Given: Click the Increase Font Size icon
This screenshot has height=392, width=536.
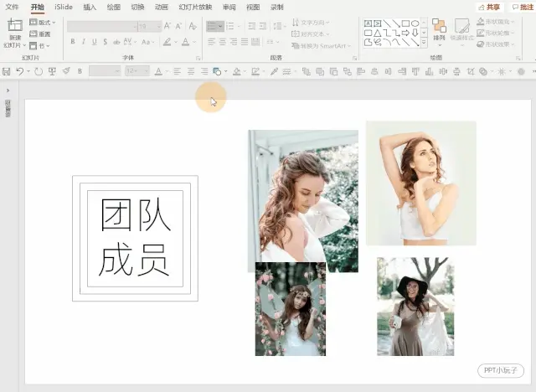Looking at the screenshot, I should point(167,26).
